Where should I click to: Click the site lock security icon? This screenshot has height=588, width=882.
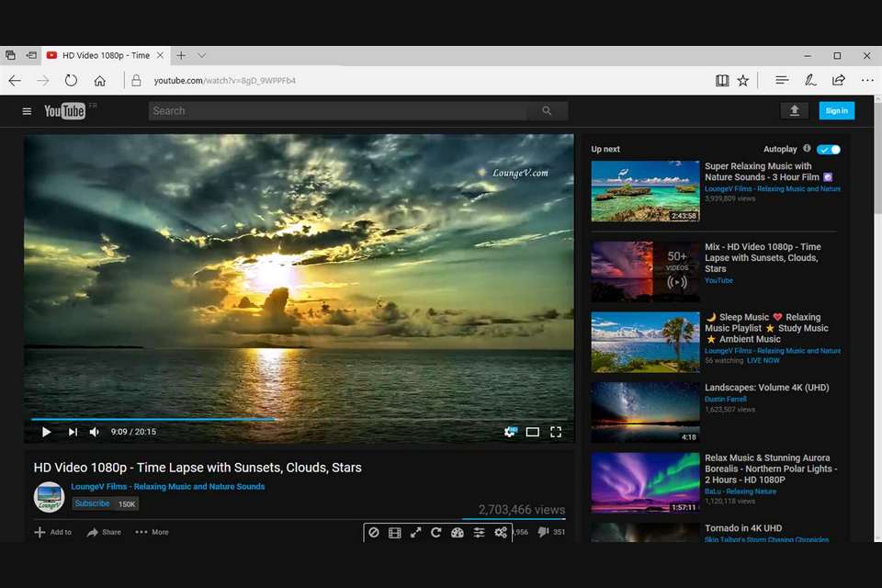coord(136,81)
